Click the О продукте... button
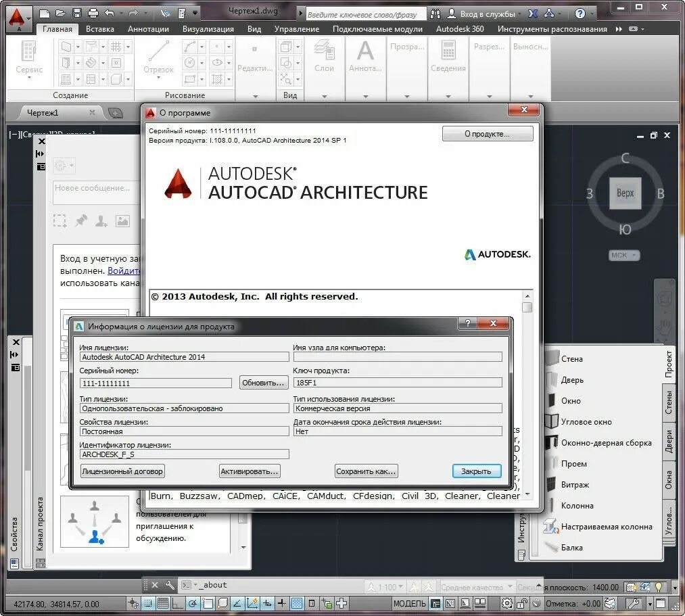The image size is (685, 616). 488,134
